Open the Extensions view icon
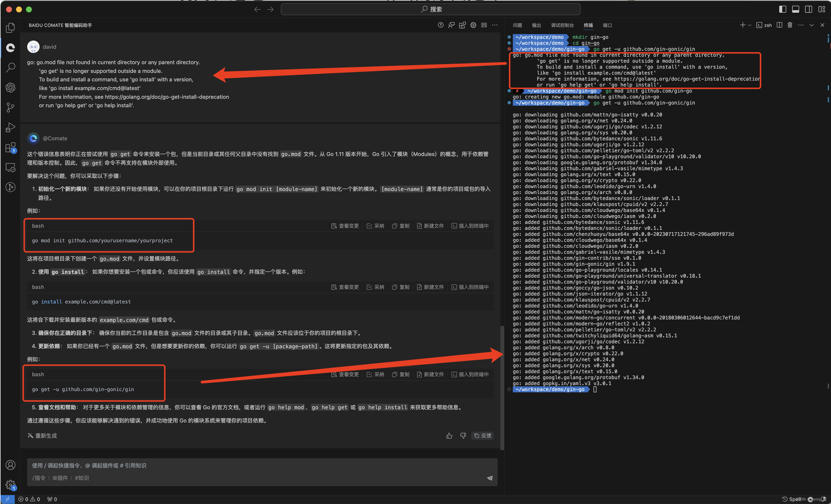831x504 pixels. [x=10, y=148]
